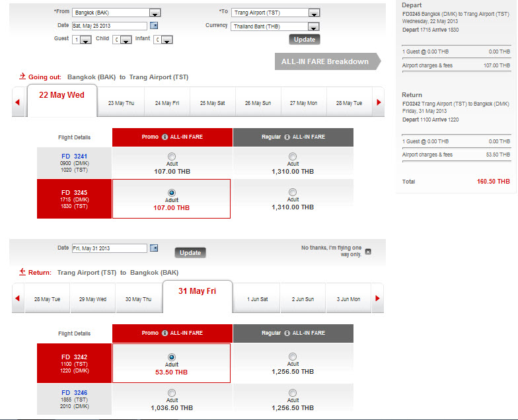Image resolution: width=518 pixels, height=420 pixels.
Task: Open flight FD 3246 details link
Action: (x=74, y=392)
